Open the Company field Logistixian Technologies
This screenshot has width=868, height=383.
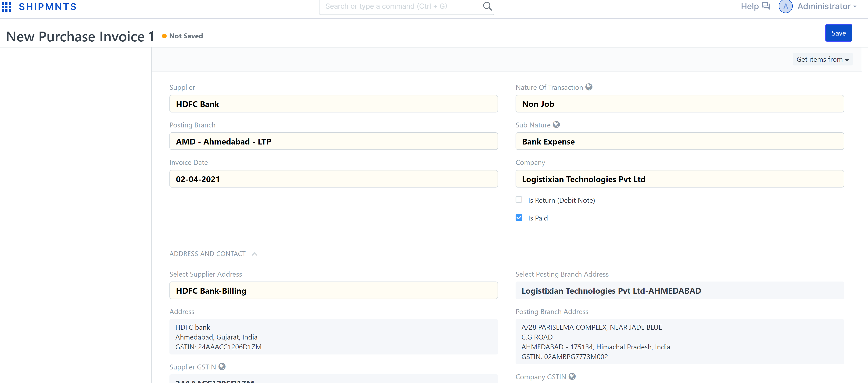coord(679,179)
